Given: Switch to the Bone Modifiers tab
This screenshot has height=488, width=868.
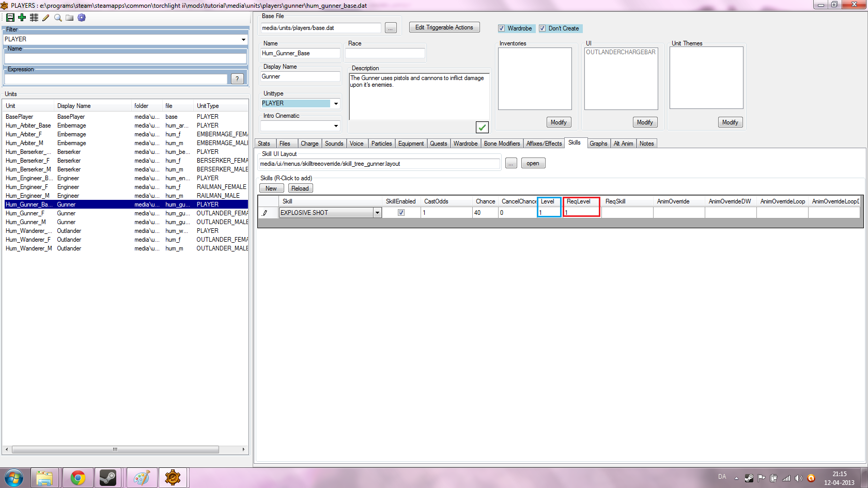Looking at the screenshot, I should 502,144.
